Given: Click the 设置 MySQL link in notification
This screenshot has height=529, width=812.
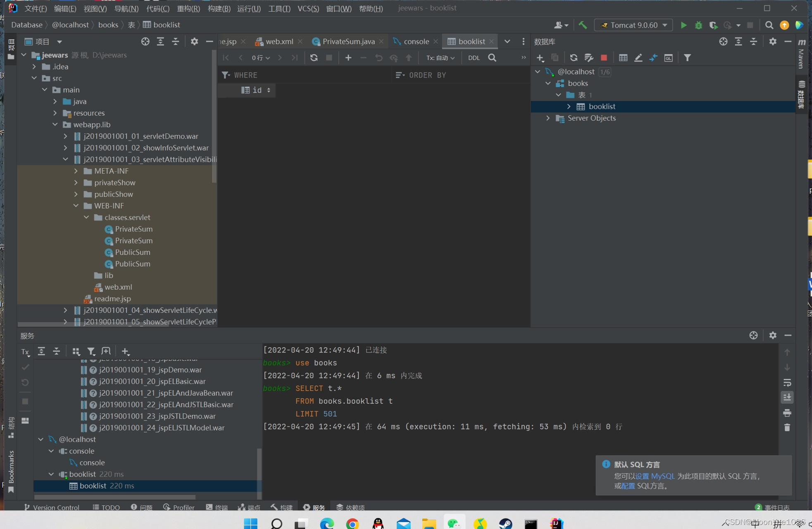Looking at the screenshot, I should (x=655, y=476).
